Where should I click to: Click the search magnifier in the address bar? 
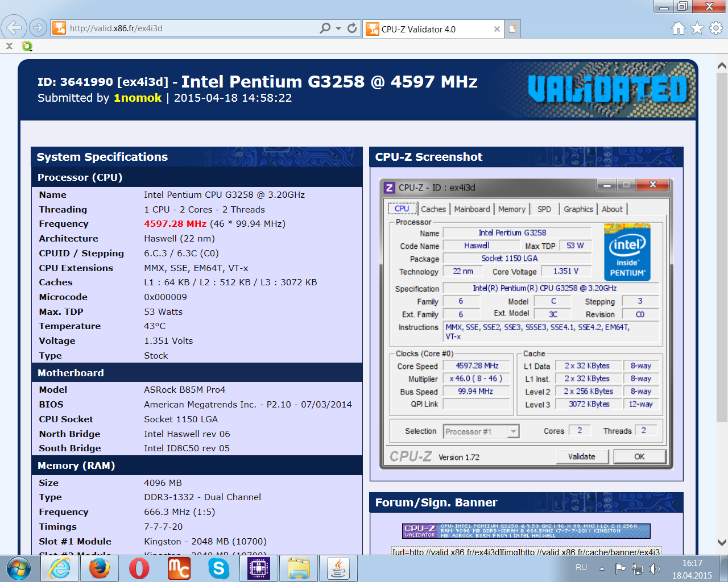tap(325, 28)
